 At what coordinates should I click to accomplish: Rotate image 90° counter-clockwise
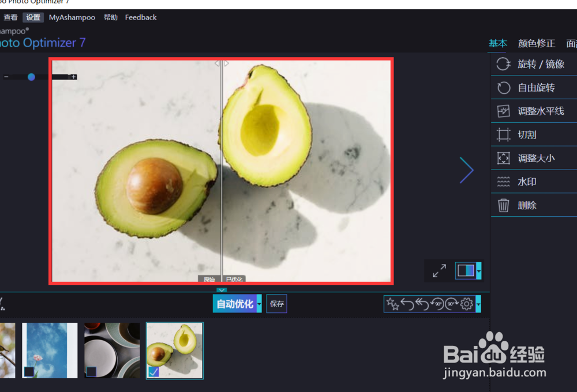coord(437,304)
